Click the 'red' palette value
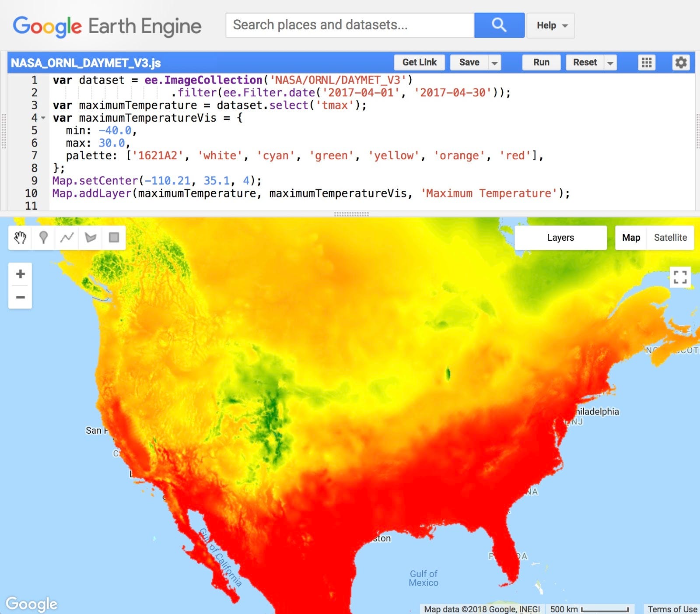 pos(515,156)
